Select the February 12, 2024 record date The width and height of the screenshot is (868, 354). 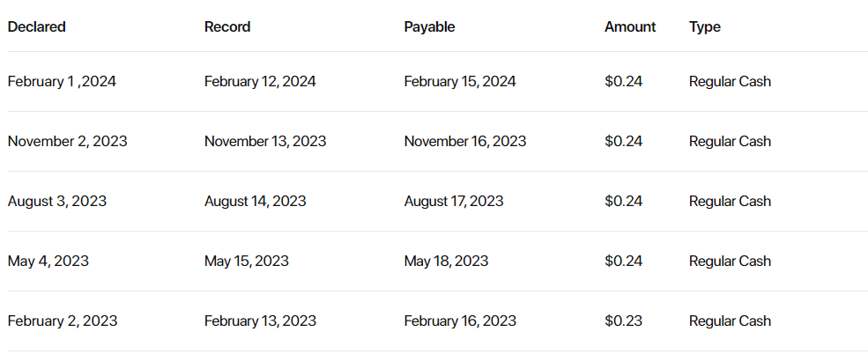(260, 81)
